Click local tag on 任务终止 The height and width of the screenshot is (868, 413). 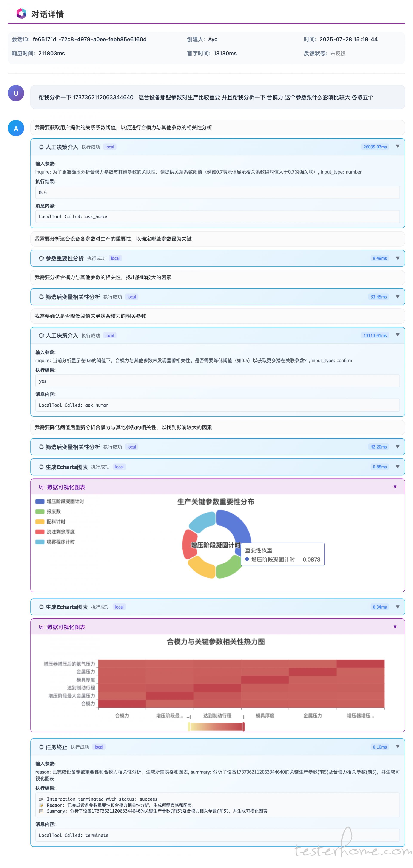tap(99, 747)
